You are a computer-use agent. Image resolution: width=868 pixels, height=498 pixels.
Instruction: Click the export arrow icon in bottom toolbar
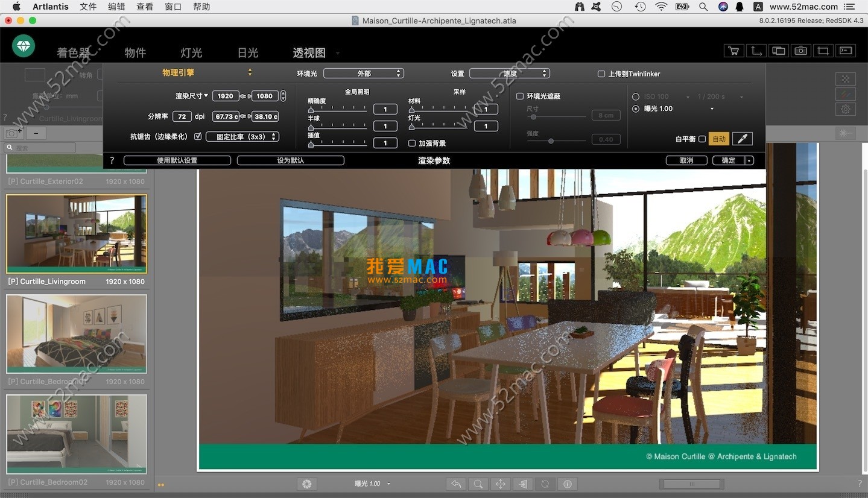pos(523,484)
